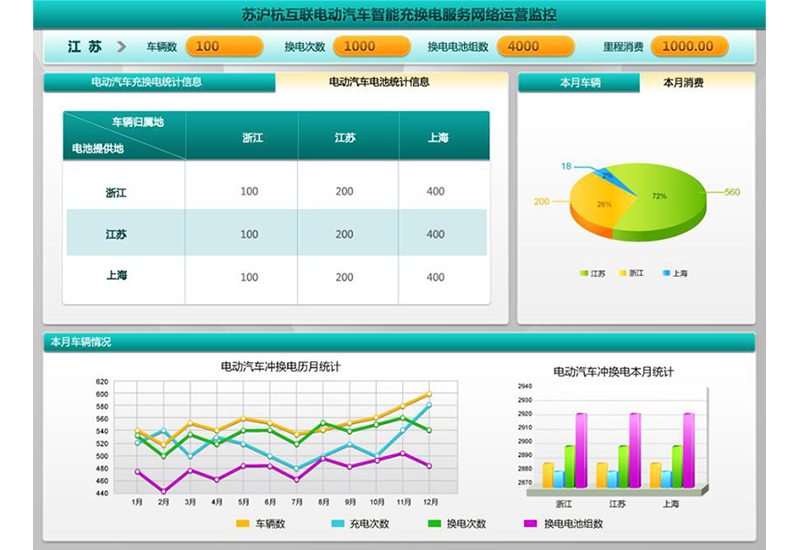Click the 里程消费 value pill showing 1000.00
Screen dimensions: 800x550
(x=689, y=46)
